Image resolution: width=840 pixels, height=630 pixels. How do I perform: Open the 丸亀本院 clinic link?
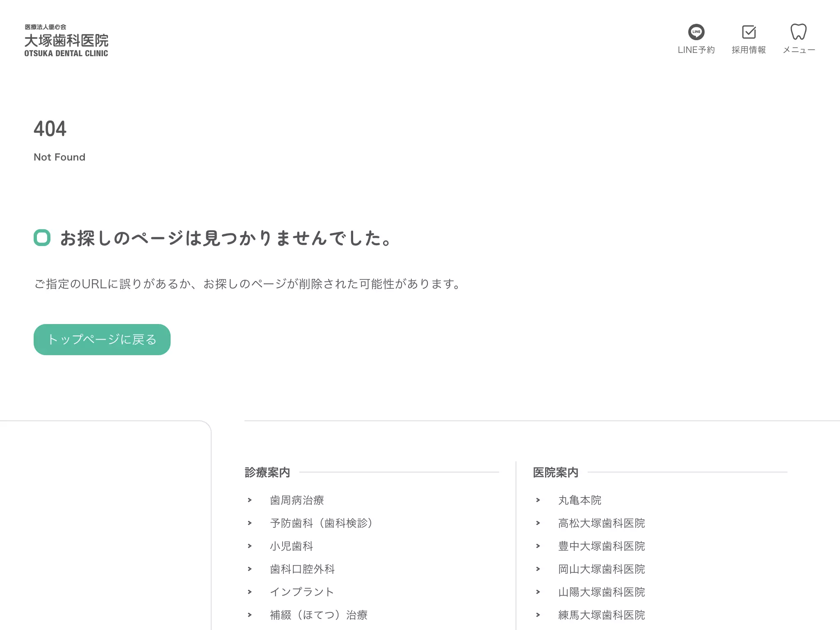point(580,500)
